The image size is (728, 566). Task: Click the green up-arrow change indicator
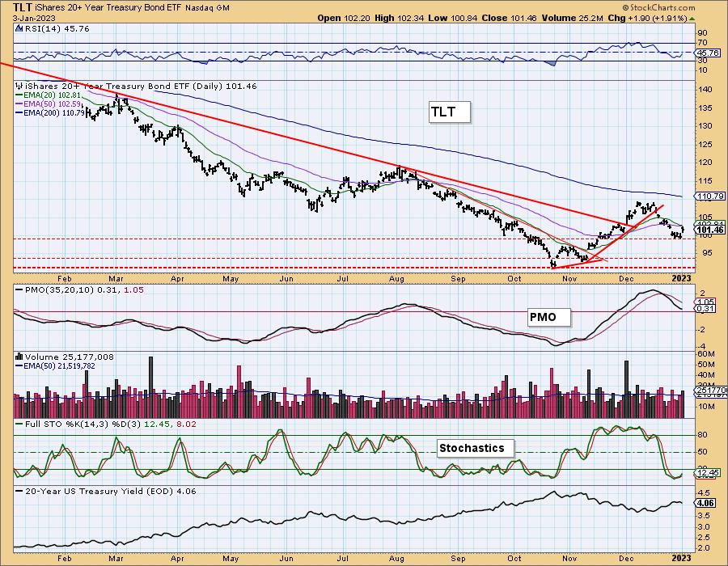[x=692, y=19]
